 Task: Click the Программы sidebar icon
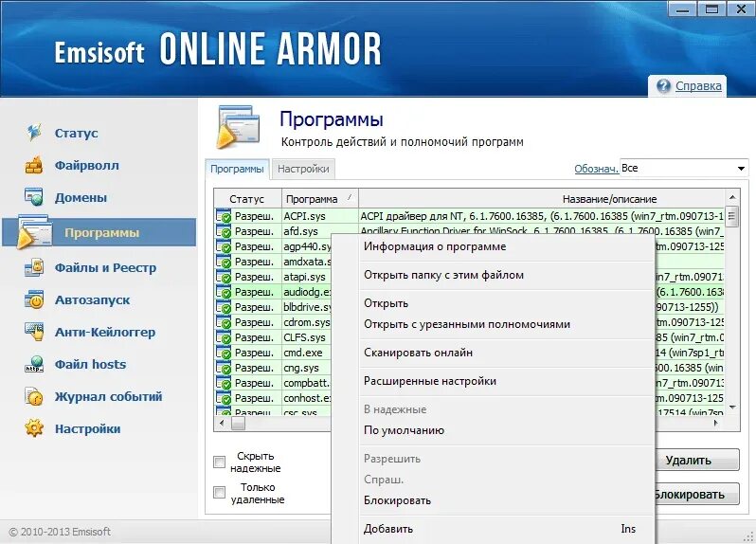pos(34,232)
